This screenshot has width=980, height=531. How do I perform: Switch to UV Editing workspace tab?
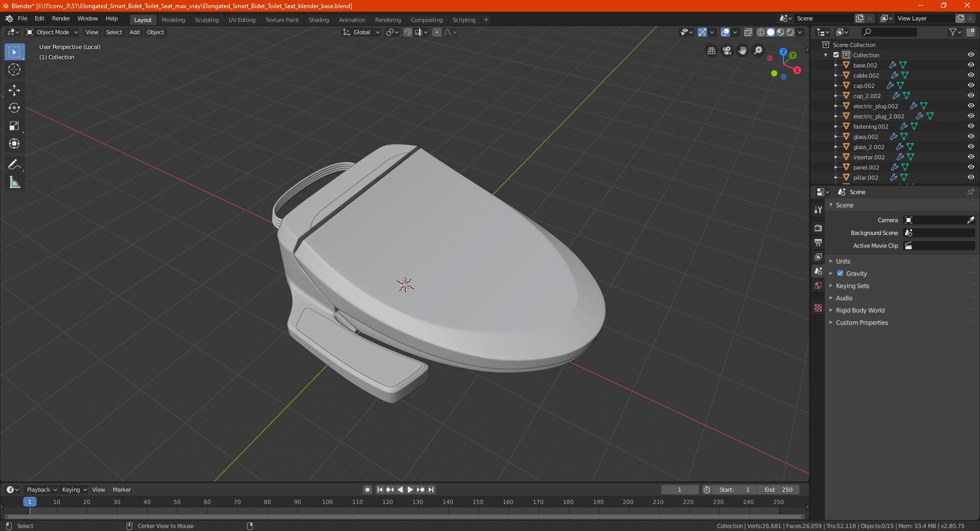[x=242, y=20]
